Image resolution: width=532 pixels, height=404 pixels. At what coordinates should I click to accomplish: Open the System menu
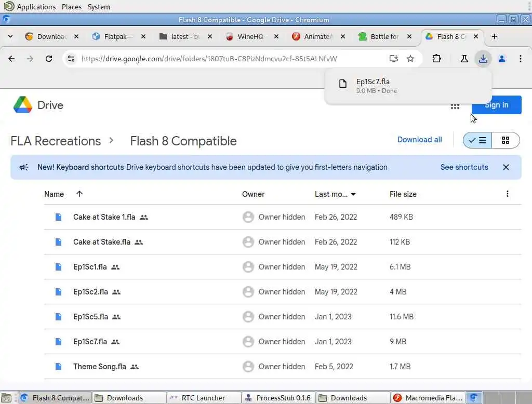click(99, 7)
